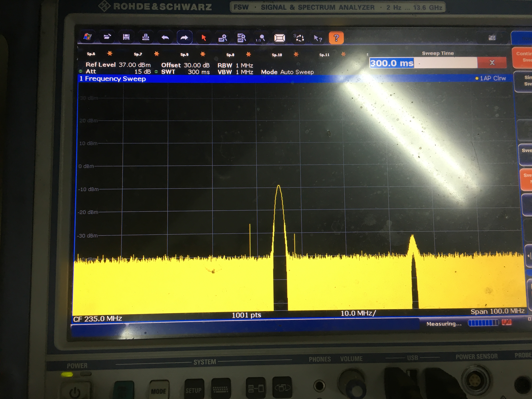The height and width of the screenshot is (399, 532).
Task: Click the undo arrow icon
Action: pos(165,37)
